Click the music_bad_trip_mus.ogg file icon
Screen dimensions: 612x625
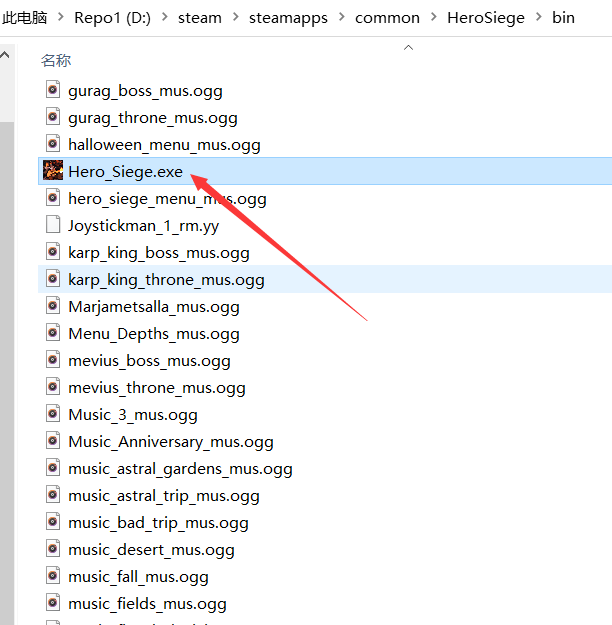(x=53, y=521)
